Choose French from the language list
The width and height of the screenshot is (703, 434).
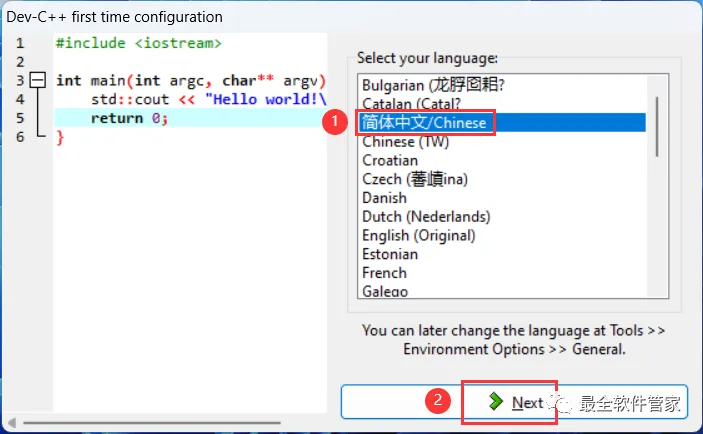[502, 273]
